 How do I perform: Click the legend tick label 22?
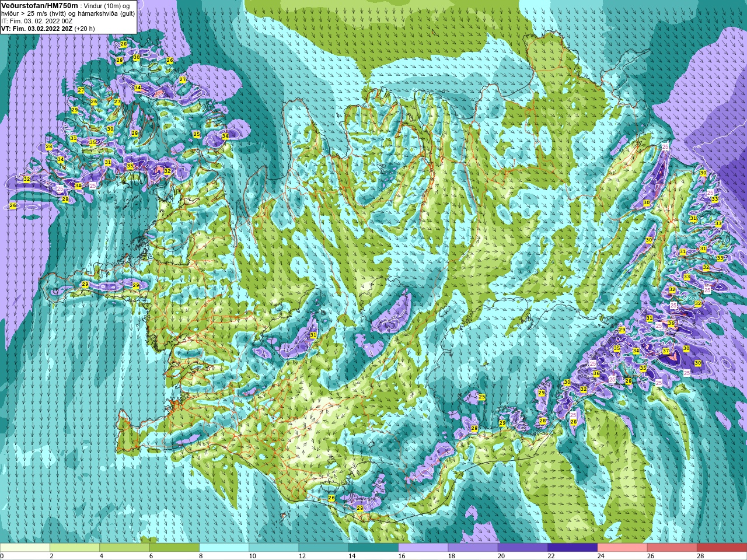coord(551,556)
